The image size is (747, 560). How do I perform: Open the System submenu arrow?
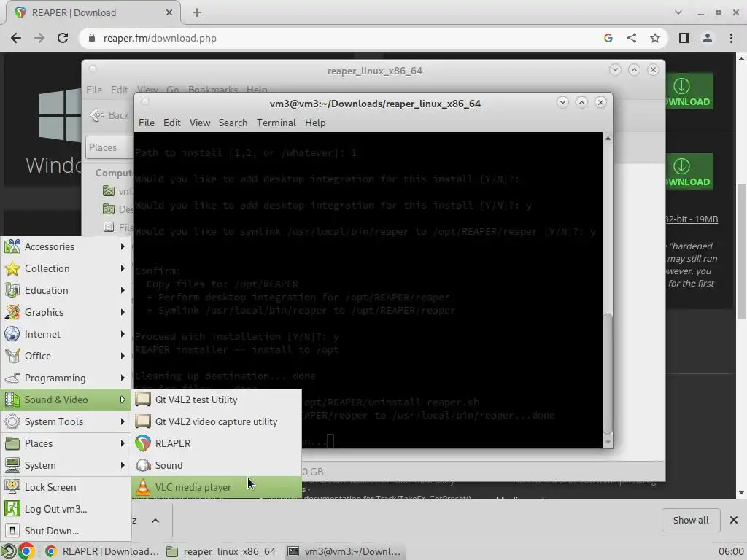[123, 465]
